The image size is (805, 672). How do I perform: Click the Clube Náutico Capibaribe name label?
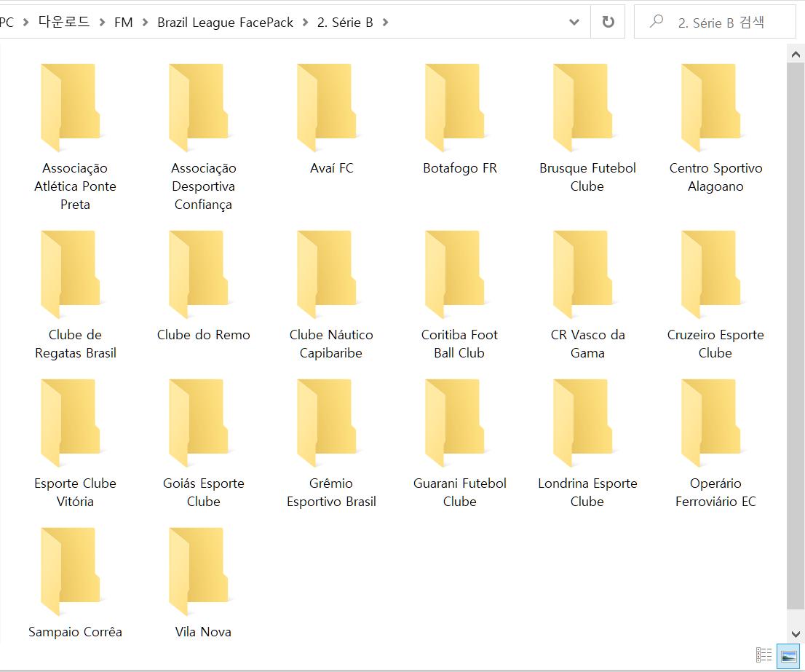pos(331,344)
